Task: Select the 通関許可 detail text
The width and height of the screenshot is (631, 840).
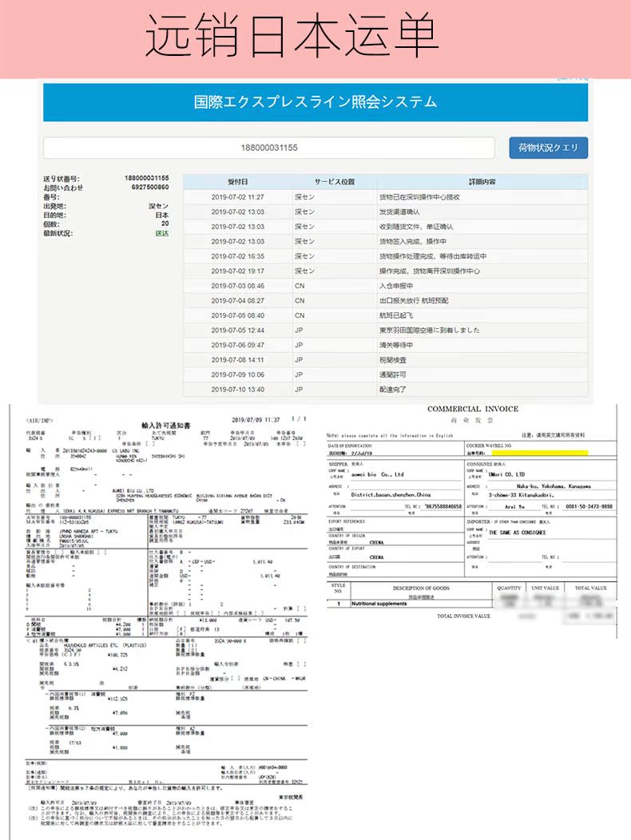Action: 393,374
